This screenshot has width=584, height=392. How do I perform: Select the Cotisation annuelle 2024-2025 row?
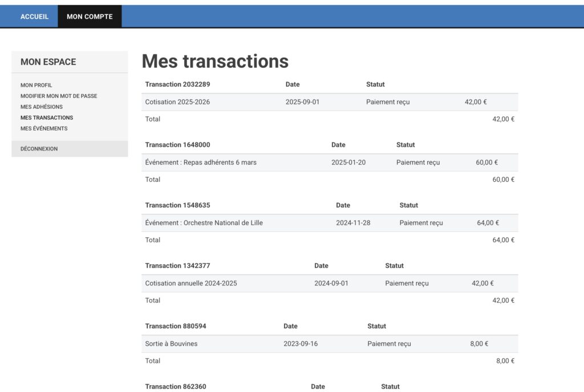tap(191, 283)
